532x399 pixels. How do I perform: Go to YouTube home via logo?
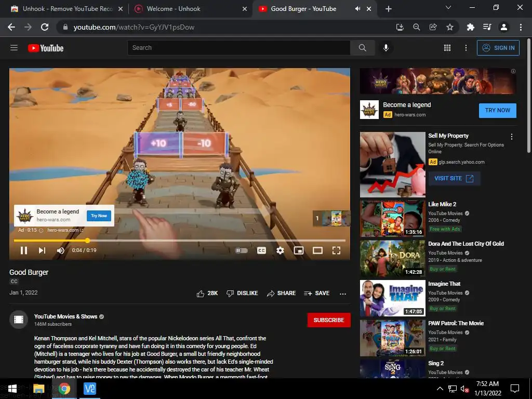(46, 48)
